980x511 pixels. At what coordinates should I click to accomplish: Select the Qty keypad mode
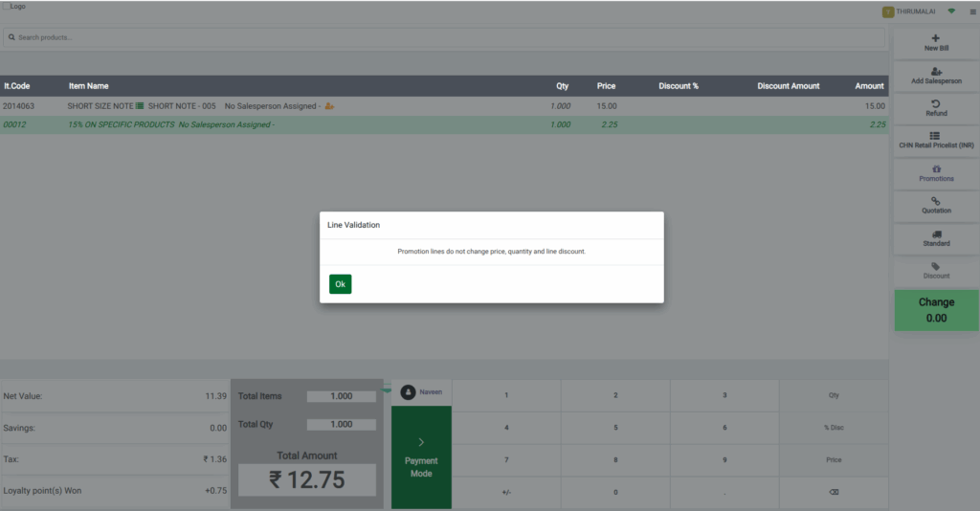[834, 395]
